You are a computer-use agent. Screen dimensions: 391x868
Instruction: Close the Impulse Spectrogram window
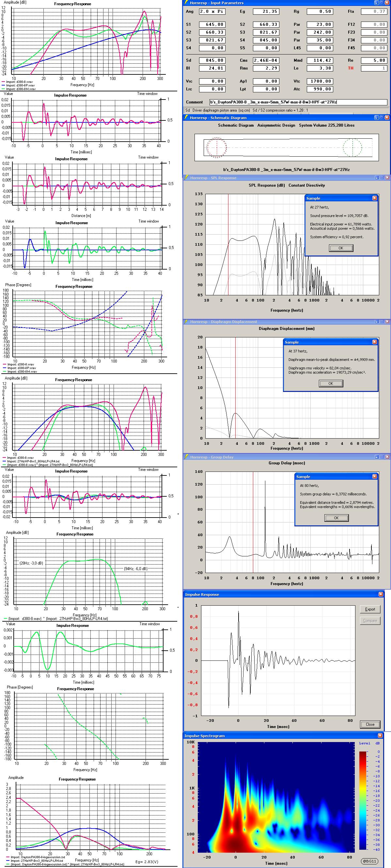pyautogui.click(x=380, y=735)
